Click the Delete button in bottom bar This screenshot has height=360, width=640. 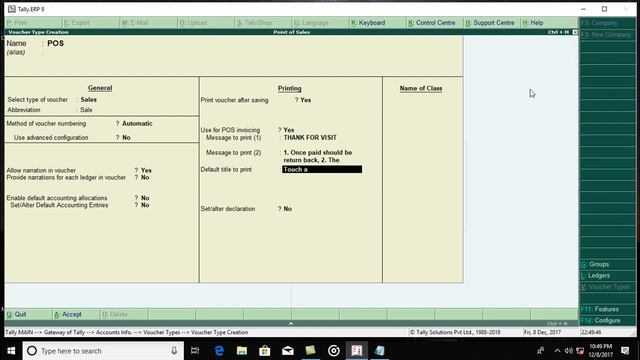[115, 314]
